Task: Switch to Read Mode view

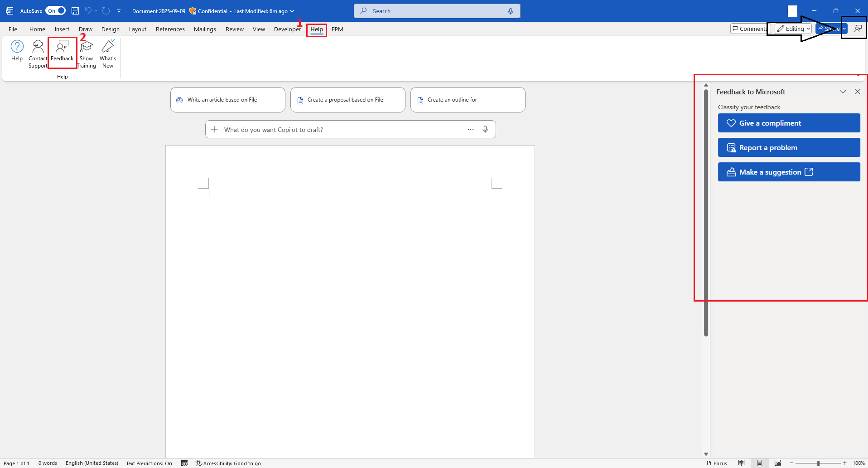Action: click(741, 463)
